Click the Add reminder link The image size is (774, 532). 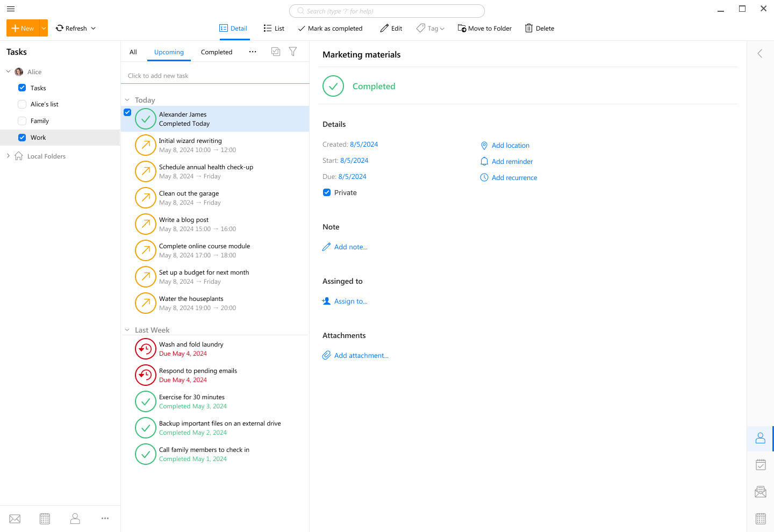click(512, 161)
